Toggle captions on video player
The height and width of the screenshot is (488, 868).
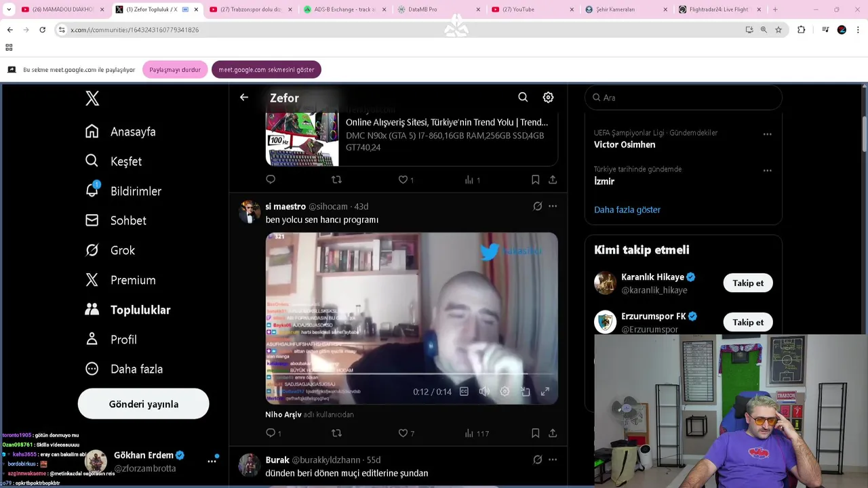pos(464,391)
